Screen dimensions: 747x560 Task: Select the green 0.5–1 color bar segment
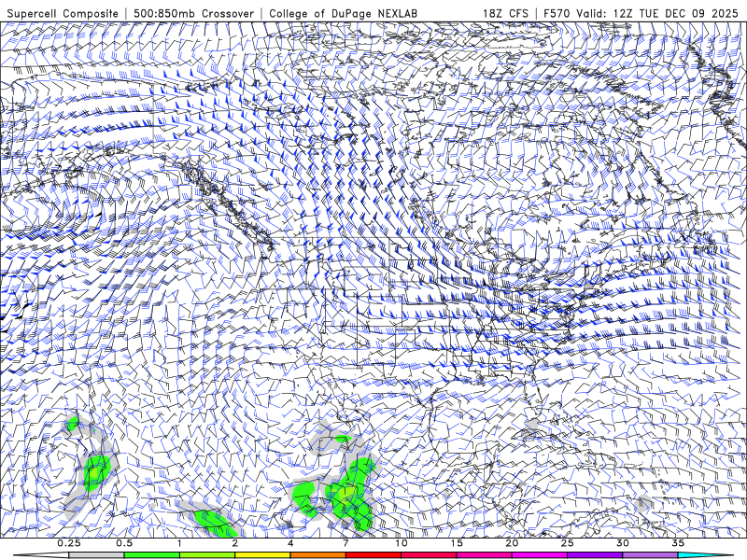tap(151, 555)
